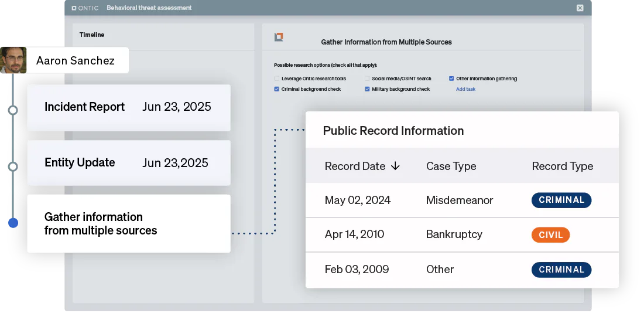Uncheck Criminal background check
The image size is (644, 313).
(277, 89)
